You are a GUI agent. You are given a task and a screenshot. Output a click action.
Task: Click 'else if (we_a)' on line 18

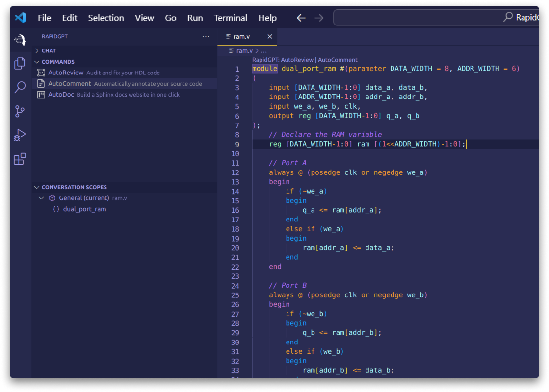coord(314,229)
